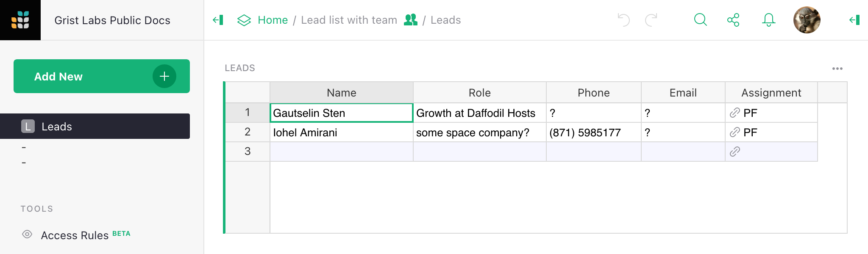Click the redo arrow icon
The height and width of the screenshot is (254, 868).
(651, 19)
